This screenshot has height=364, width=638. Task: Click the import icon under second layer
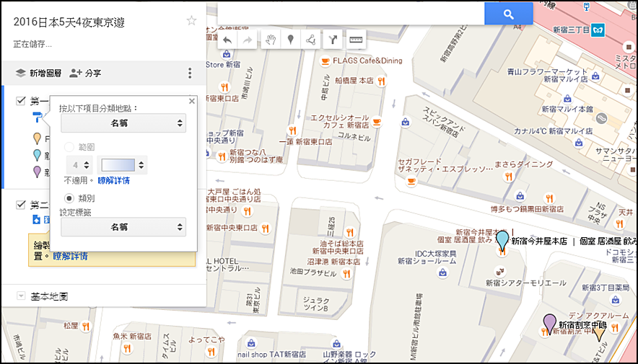[x=37, y=220]
